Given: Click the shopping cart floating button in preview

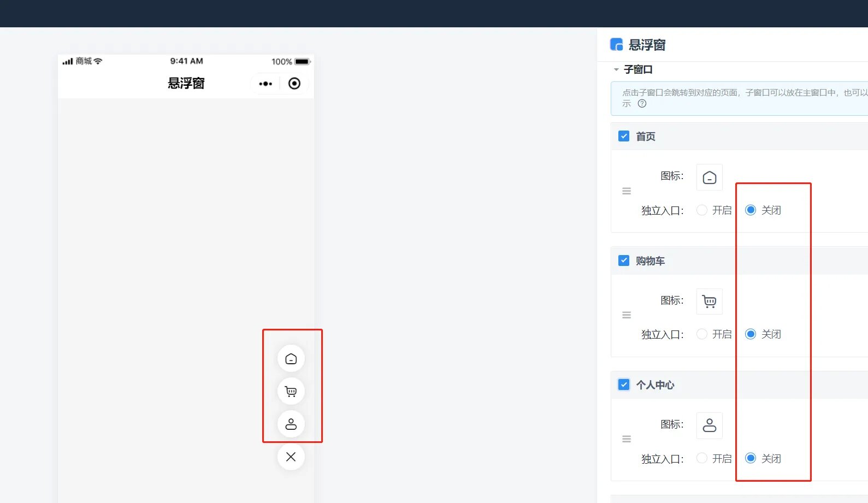Looking at the screenshot, I should 291,391.
